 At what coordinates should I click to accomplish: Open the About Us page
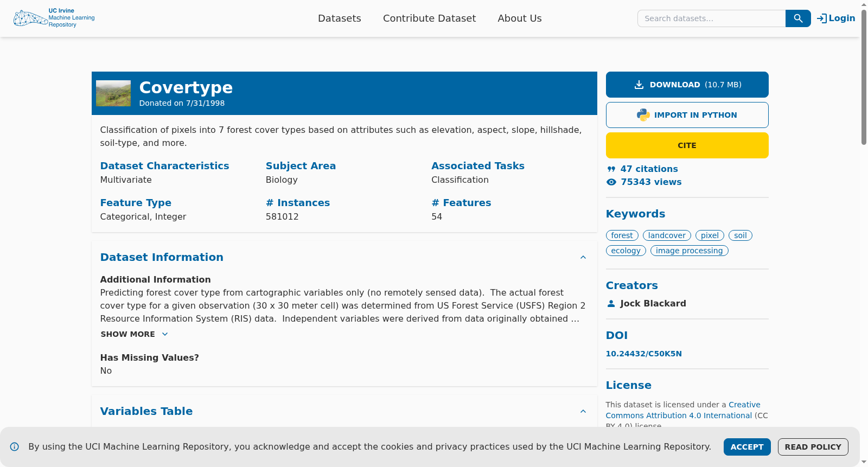coord(520,18)
